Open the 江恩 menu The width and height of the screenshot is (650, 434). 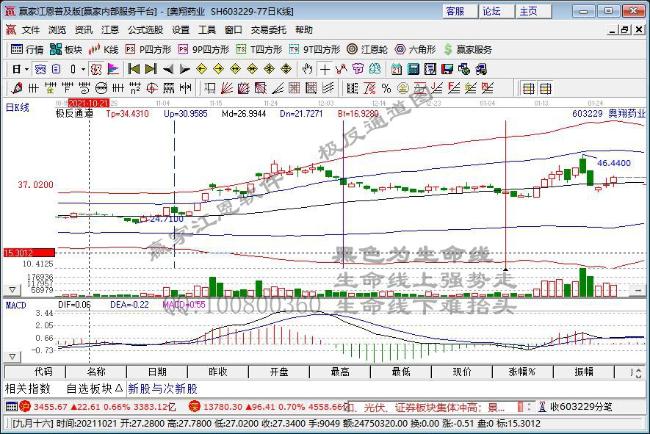[110, 30]
